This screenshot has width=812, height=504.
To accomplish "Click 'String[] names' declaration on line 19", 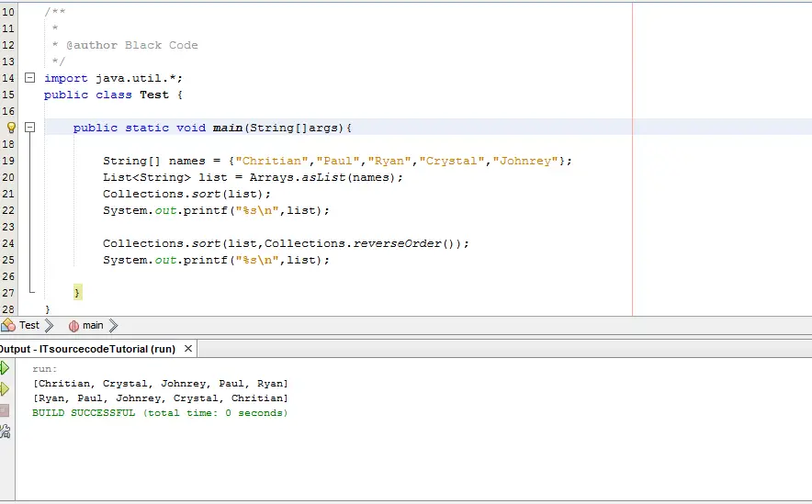I will click(x=154, y=161).
